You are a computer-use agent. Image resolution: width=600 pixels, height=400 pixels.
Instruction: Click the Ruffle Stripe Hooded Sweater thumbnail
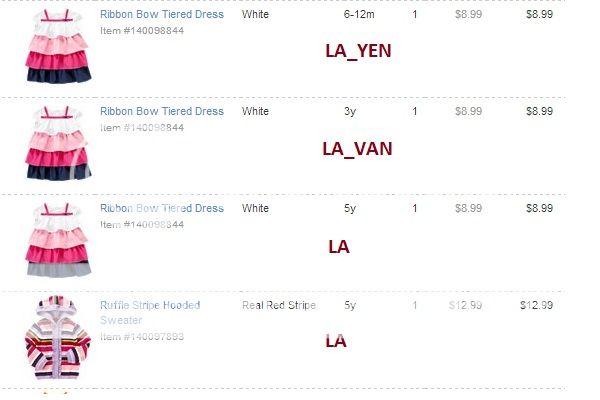[57, 337]
